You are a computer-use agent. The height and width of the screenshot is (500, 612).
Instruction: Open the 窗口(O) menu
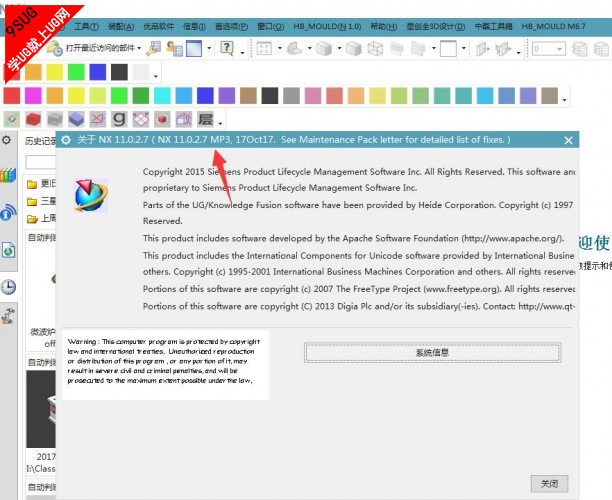[x=270, y=27]
